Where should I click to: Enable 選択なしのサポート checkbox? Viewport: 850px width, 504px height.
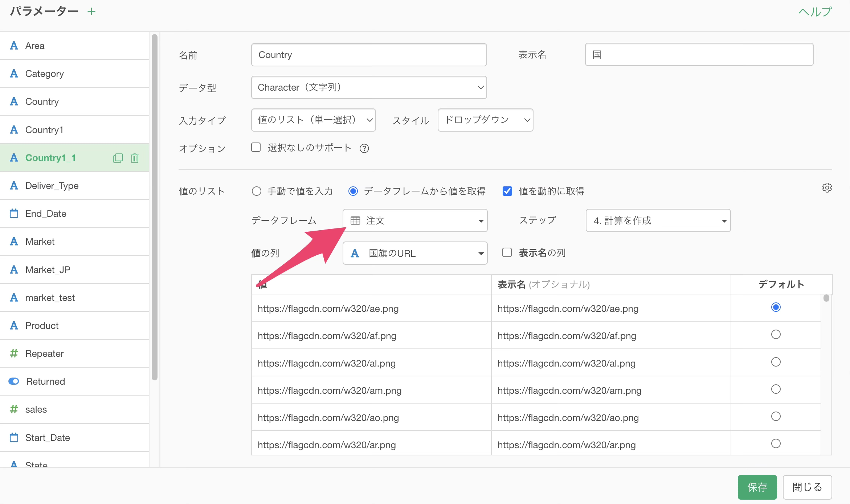[256, 148]
